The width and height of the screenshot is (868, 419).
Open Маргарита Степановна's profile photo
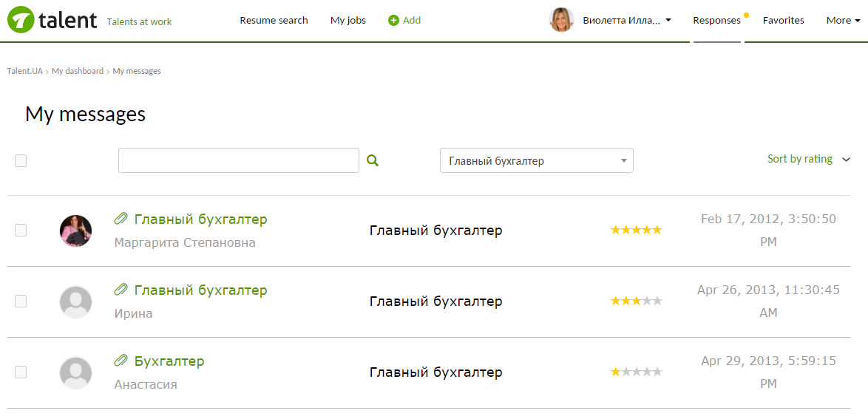point(75,231)
